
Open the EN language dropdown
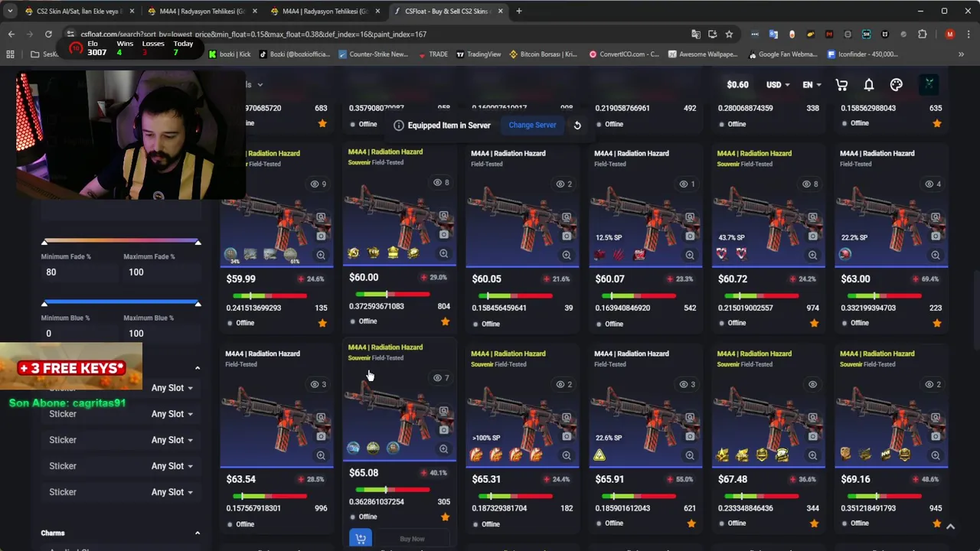(x=812, y=85)
